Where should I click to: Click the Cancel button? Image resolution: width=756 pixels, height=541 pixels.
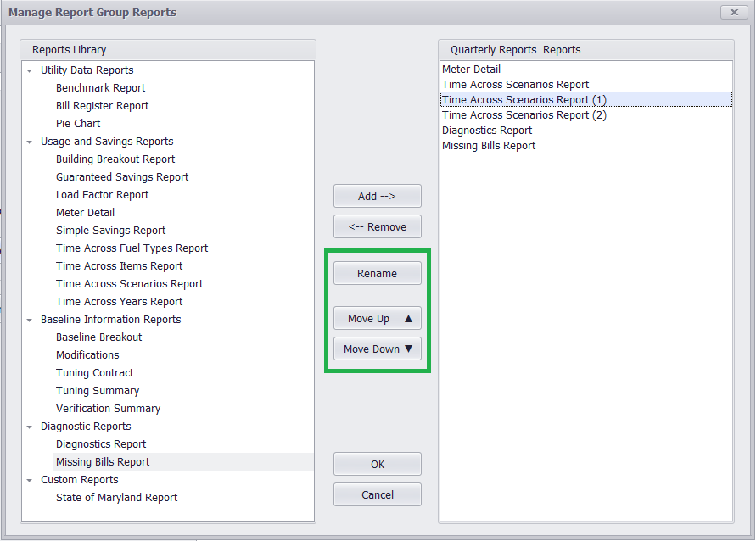click(377, 494)
